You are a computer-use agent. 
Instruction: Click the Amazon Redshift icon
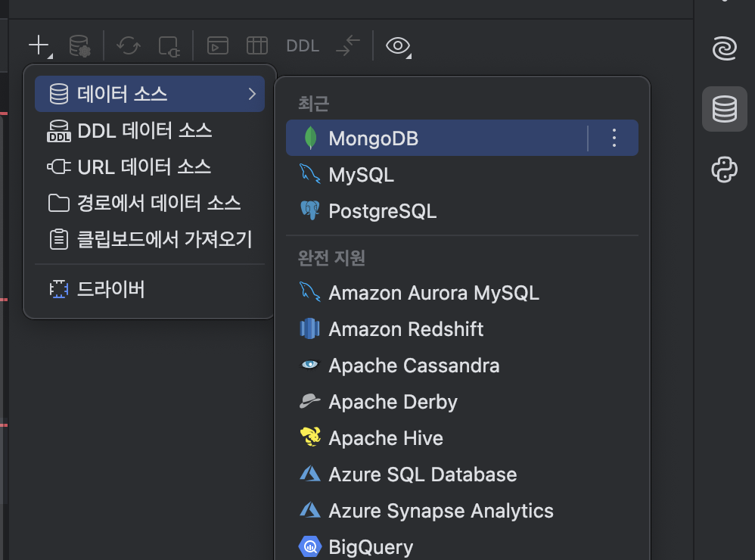[x=310, y=328]
